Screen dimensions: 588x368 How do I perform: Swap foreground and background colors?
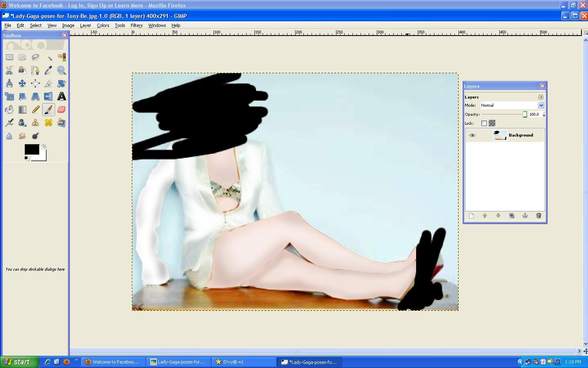point(44,146)
